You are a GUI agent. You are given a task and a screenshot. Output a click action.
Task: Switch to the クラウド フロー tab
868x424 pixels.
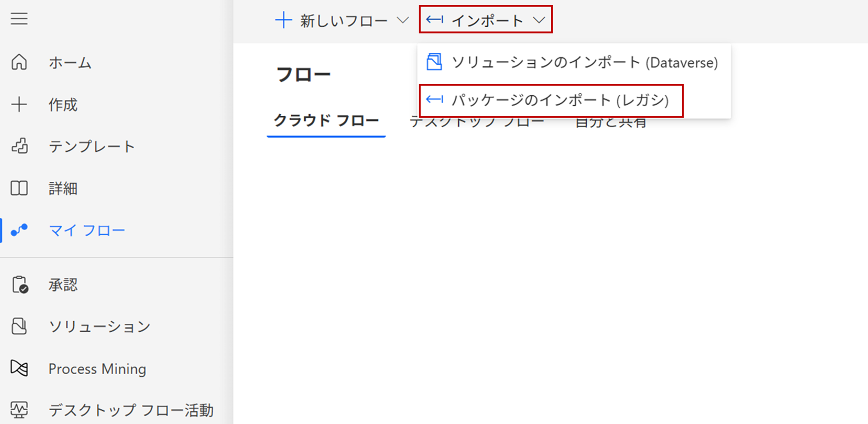pos(326,121)
